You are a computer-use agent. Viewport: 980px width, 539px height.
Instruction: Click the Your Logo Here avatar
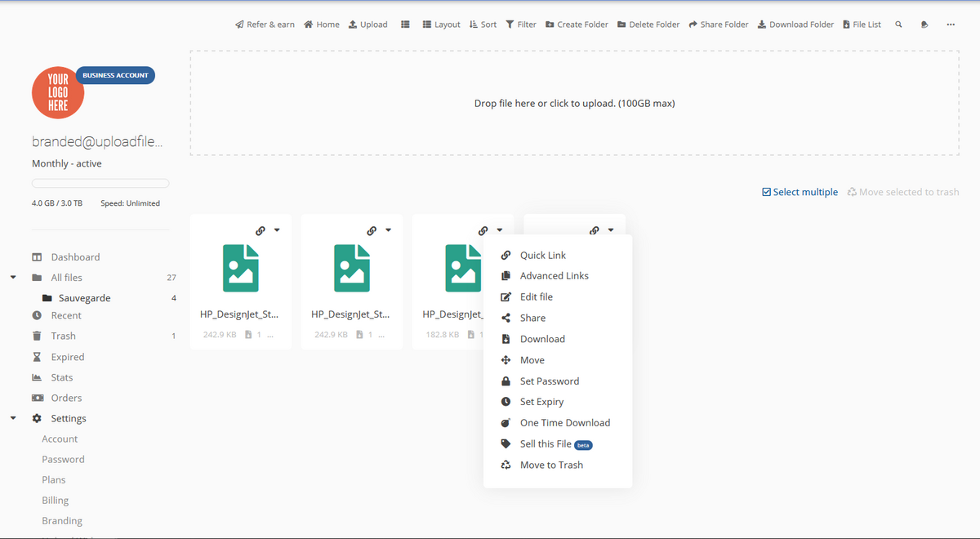(x=58, y=92)
